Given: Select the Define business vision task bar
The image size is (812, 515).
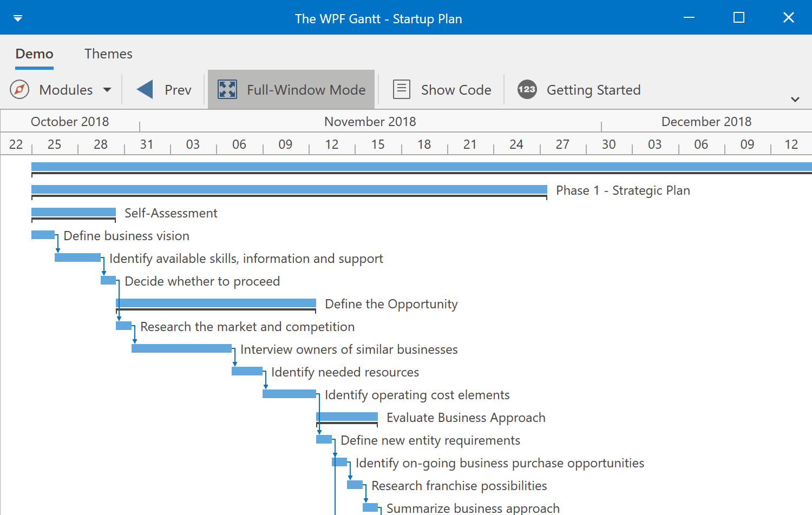Looking at the screenshot, I should coord(43,235).
